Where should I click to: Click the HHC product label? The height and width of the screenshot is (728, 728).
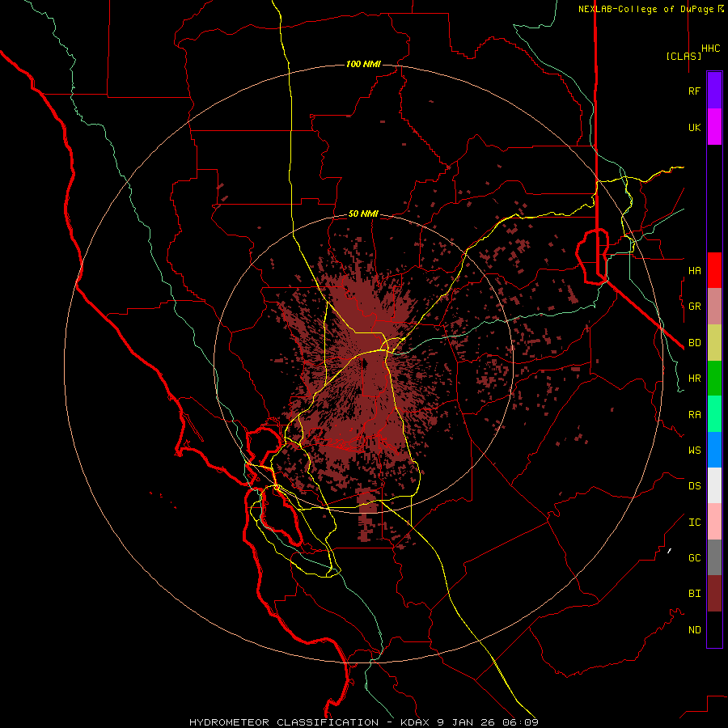point(711,49)
